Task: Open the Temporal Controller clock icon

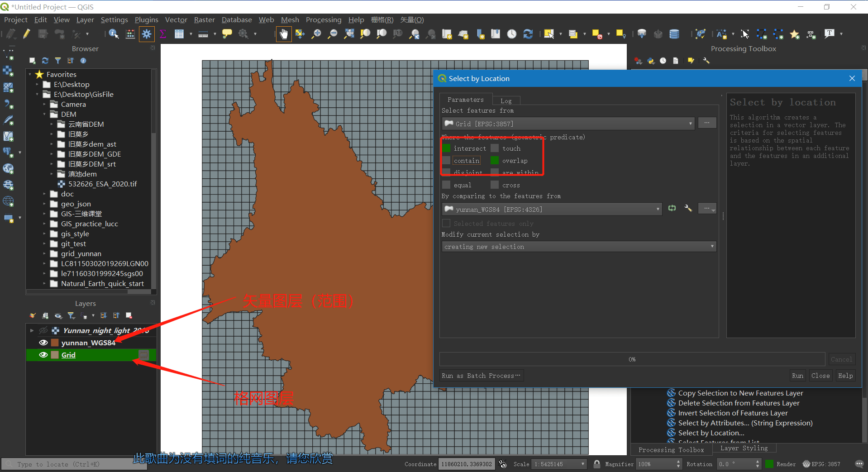Action: point(512,34)
